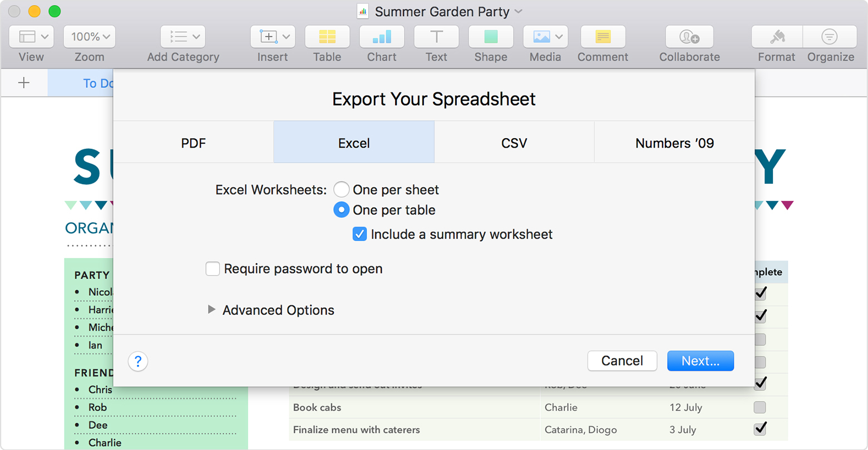Open Collaborate sharing options
868x450 pixels.
(690, 37)
